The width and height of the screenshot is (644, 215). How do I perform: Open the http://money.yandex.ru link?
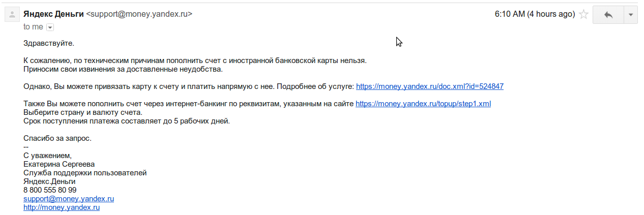62,207
